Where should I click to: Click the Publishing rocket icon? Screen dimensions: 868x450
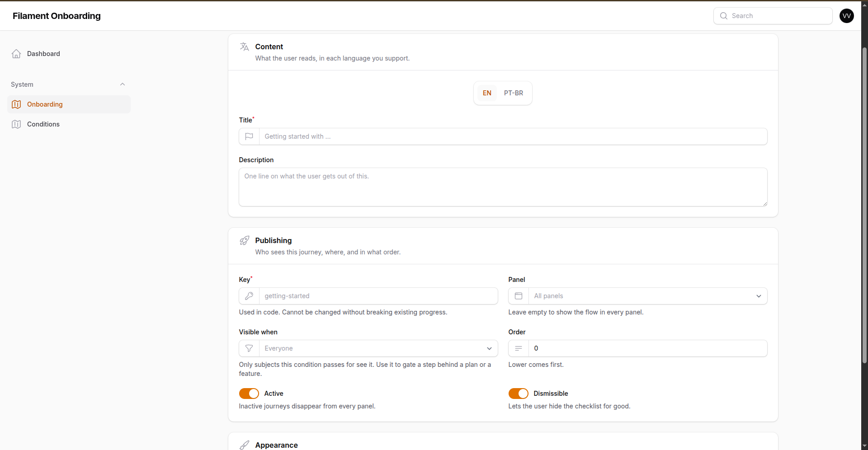[245, 240]
